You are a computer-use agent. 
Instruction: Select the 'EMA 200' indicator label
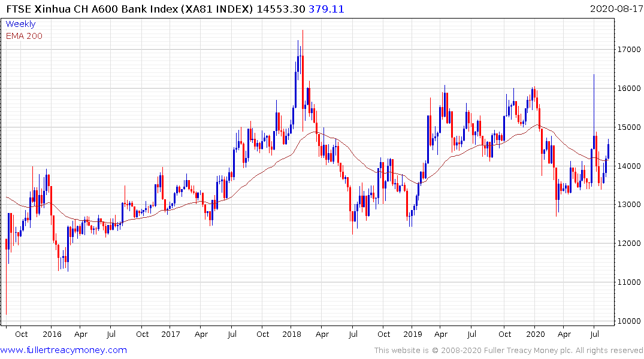(24, 36)
